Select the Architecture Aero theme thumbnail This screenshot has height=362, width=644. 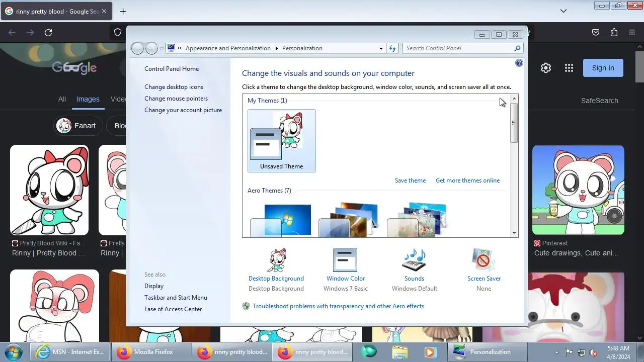click(349, 220)
